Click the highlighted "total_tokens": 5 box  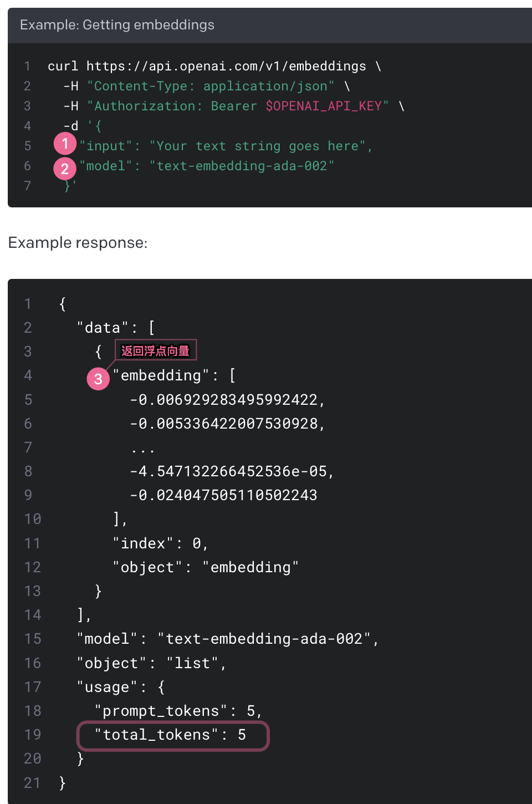[172, 735]
